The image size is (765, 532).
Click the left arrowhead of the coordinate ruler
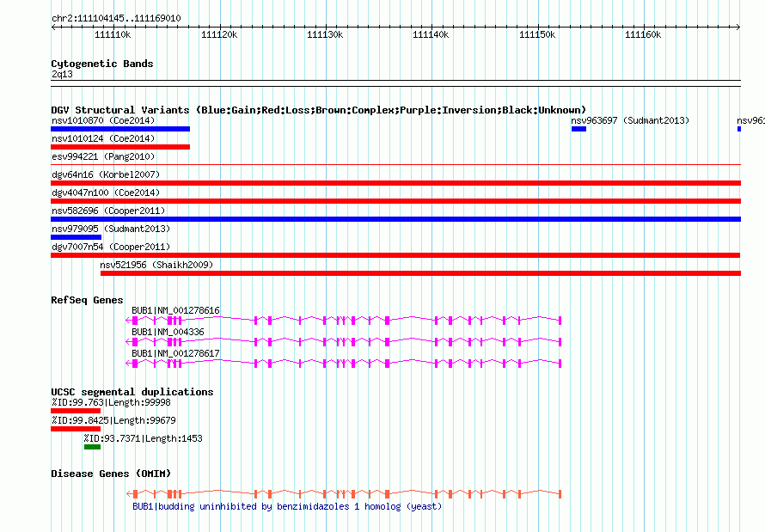pyautogui.click(x=53, y=28)
